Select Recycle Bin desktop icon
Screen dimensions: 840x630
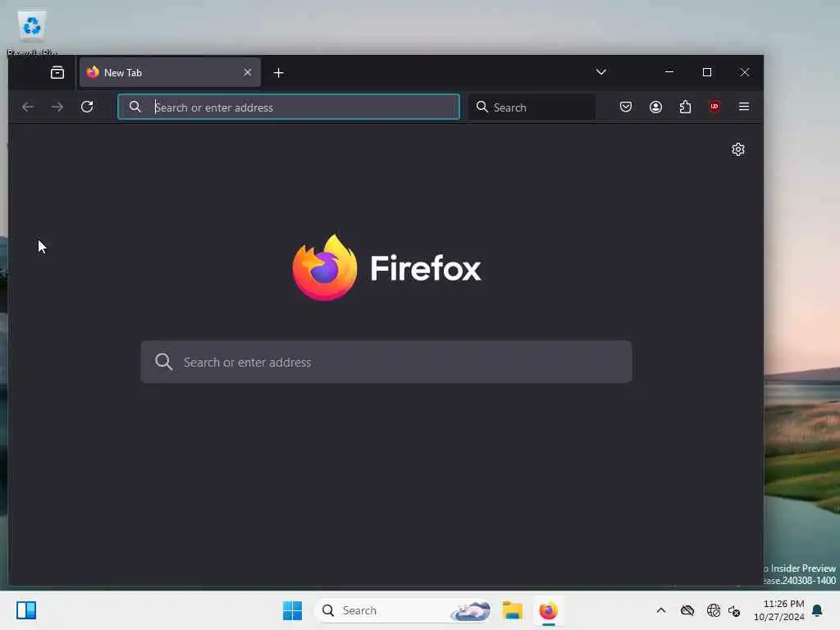tap(32, 30)
